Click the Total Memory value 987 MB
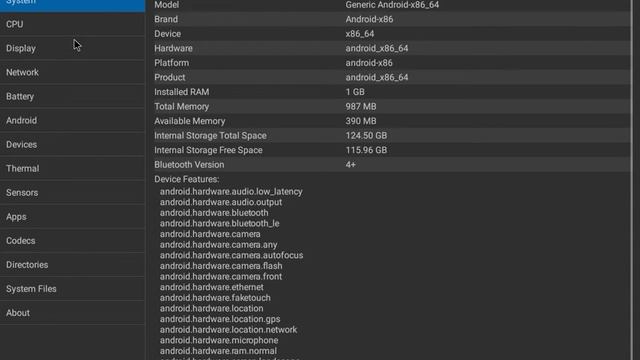 [361, 107]
